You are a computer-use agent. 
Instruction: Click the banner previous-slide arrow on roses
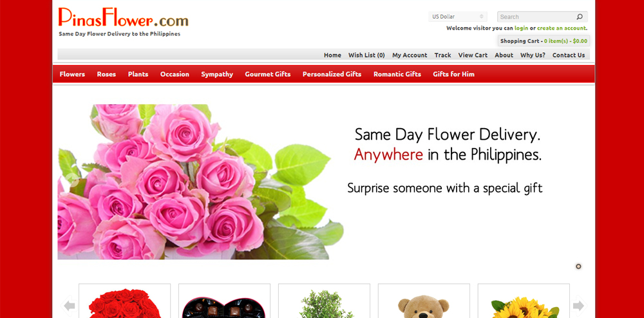click(x=73, y=180)
